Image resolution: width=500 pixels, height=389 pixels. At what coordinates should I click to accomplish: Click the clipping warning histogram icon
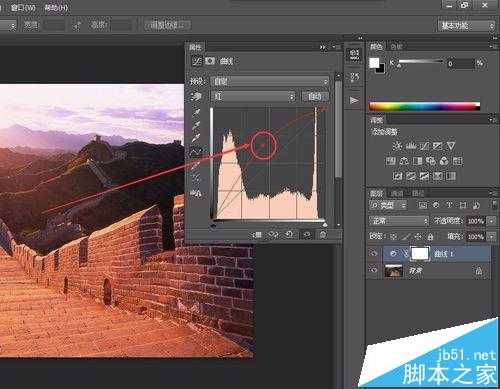coord(196,193)
